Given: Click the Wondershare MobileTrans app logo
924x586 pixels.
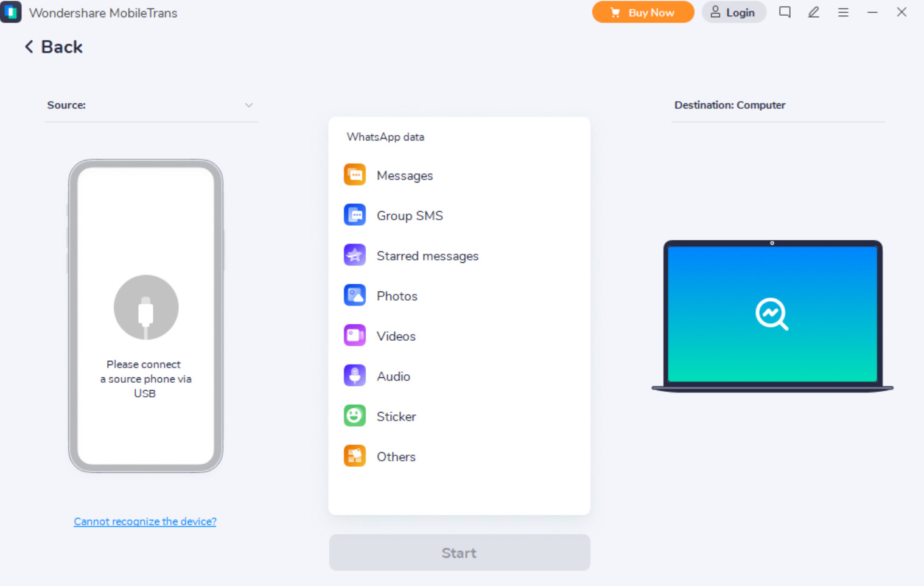Looking at the screenshot, I should [x=11, y=12].
